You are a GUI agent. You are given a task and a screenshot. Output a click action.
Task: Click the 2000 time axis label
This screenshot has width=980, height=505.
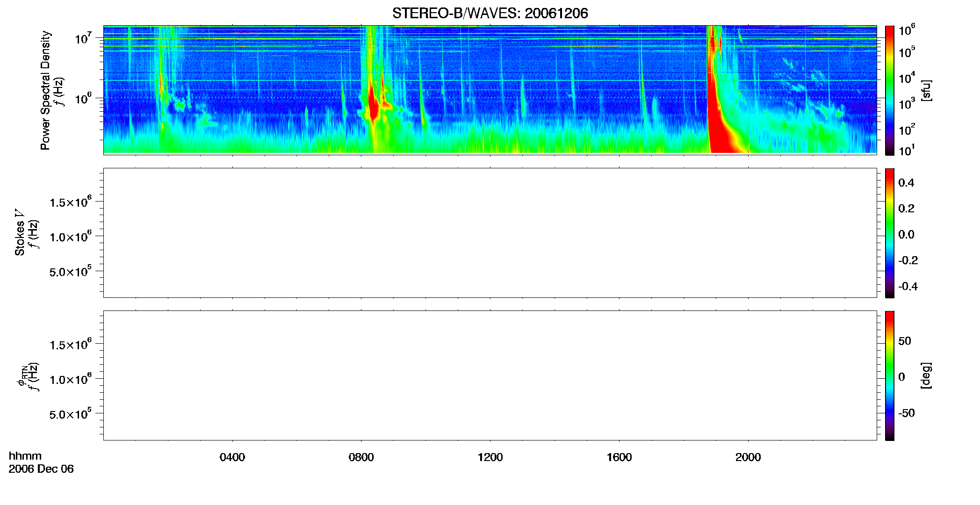click(x=748, y=457)
